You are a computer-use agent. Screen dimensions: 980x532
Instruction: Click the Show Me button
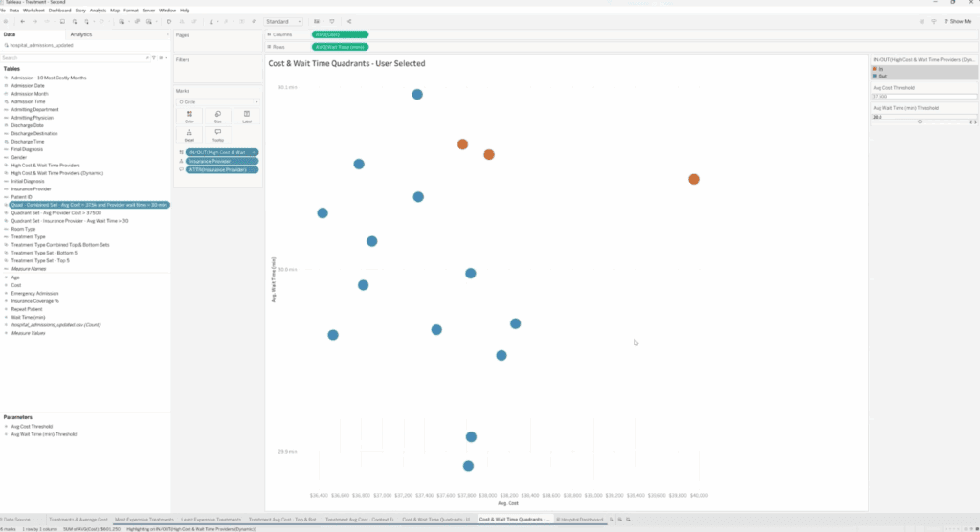coord(958,21)
